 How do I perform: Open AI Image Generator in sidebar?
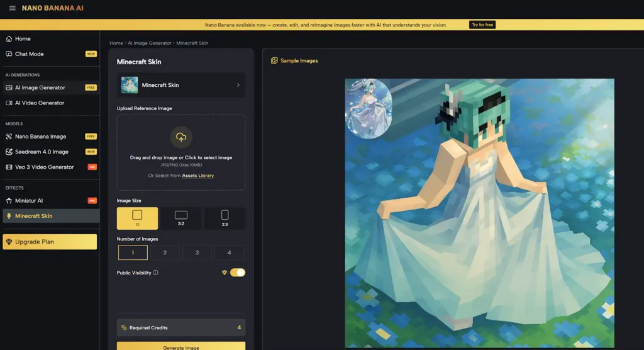pos(50,87)
